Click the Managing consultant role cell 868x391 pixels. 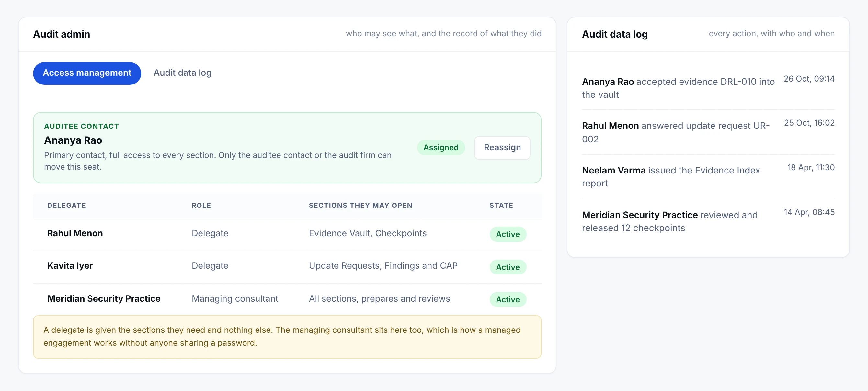point(234,298)
